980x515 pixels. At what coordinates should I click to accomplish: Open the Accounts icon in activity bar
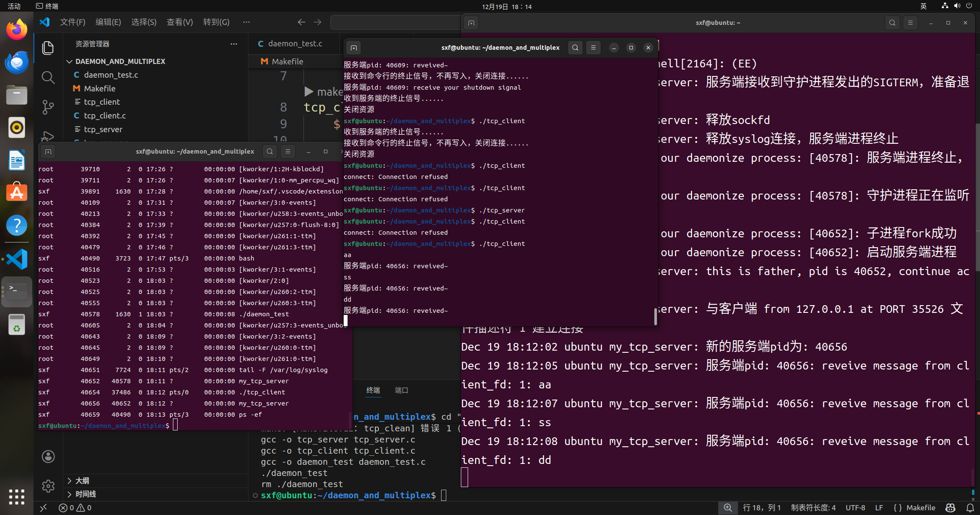click(48, 456)
